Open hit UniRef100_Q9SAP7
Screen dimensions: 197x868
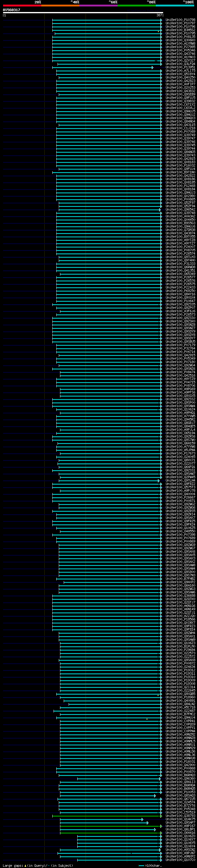click(x=180, y=822)
